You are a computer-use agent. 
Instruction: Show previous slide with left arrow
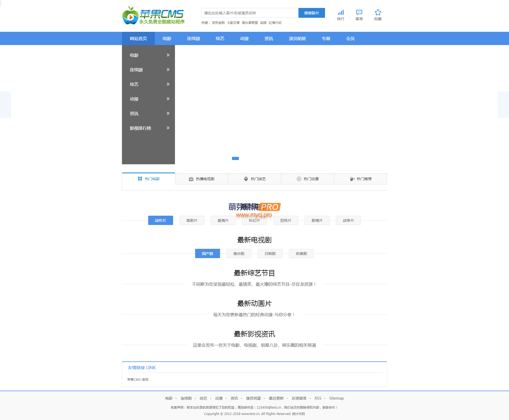pos(6,105)
